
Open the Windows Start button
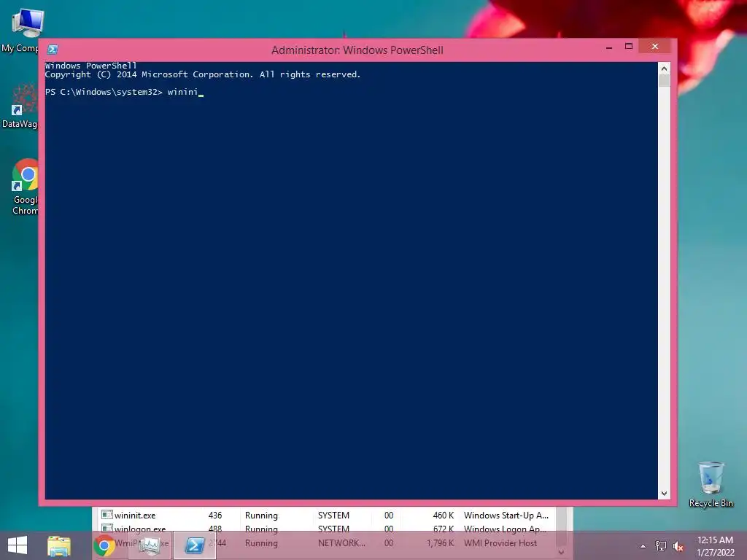(18, 545)
